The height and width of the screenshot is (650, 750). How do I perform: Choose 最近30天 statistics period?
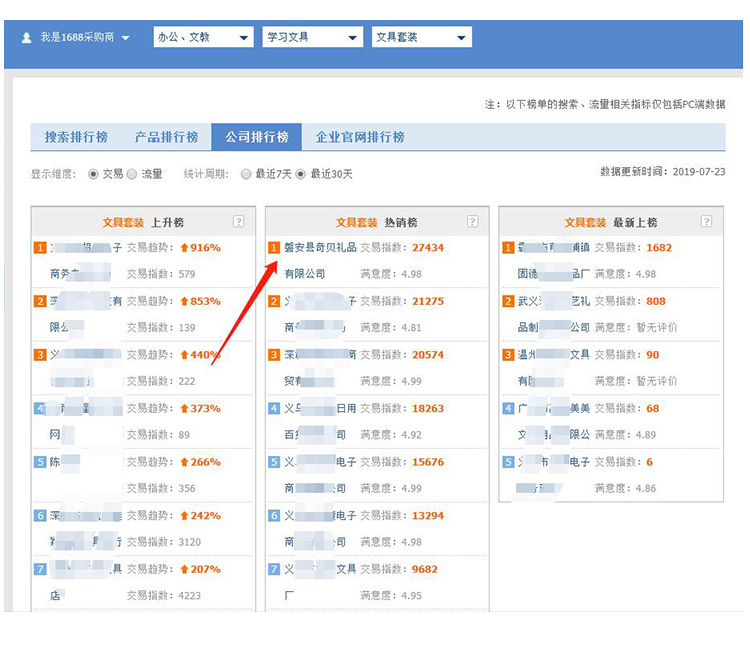(x=300, y=174)
